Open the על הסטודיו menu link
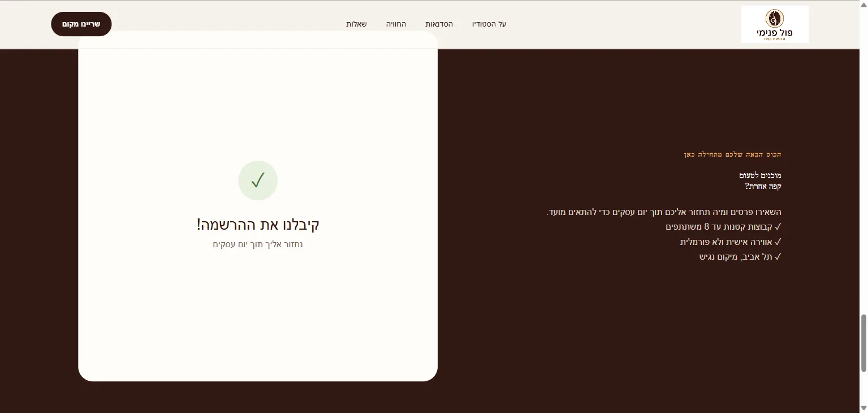This screenshot has width=868, height=413. point(489,24)
